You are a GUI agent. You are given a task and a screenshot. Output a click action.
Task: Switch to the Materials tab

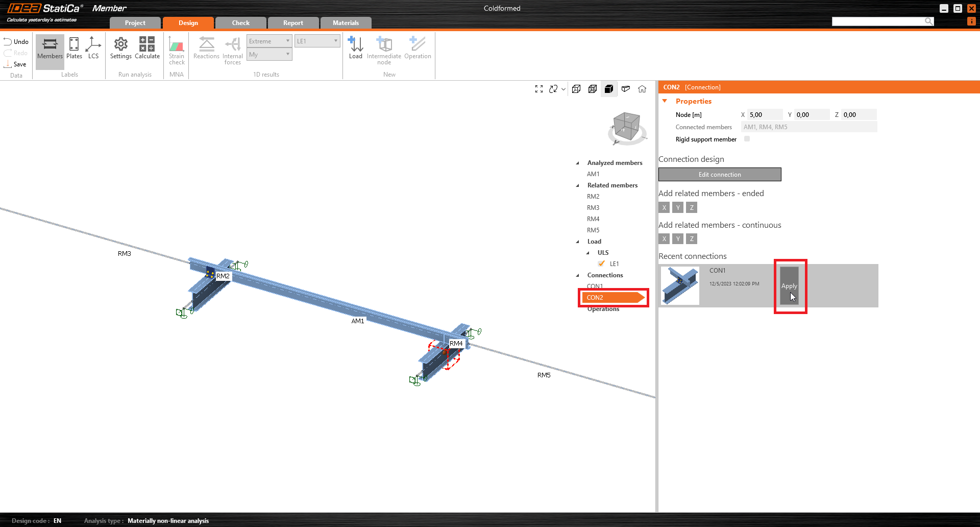coord(346,23)
